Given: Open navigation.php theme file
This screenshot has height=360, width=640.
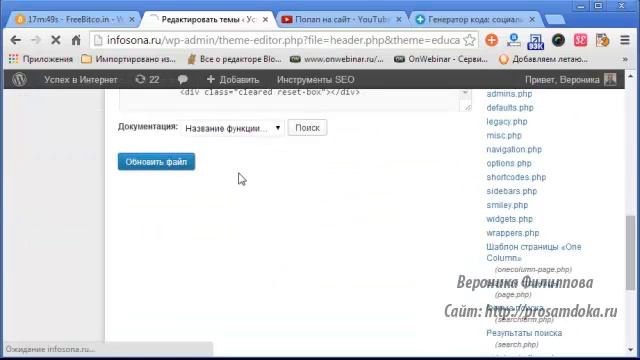Looking at the screenshot, I should tap(514, 149).
